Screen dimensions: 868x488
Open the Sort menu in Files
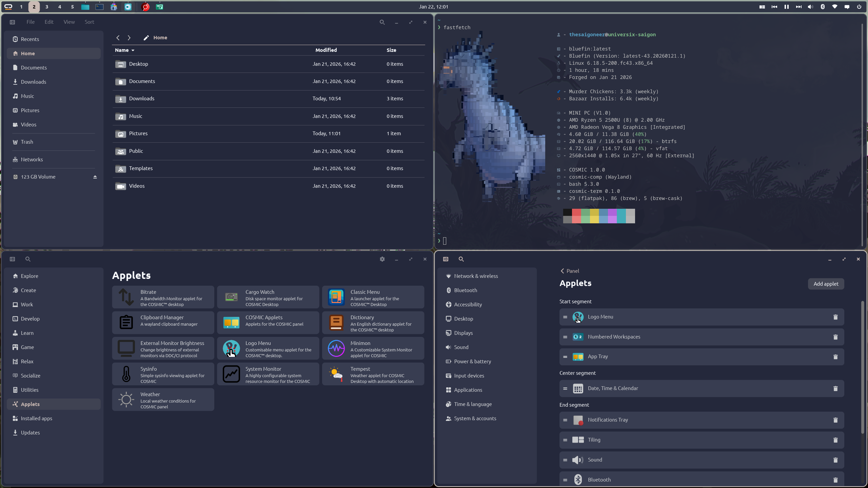coord(89,22)
